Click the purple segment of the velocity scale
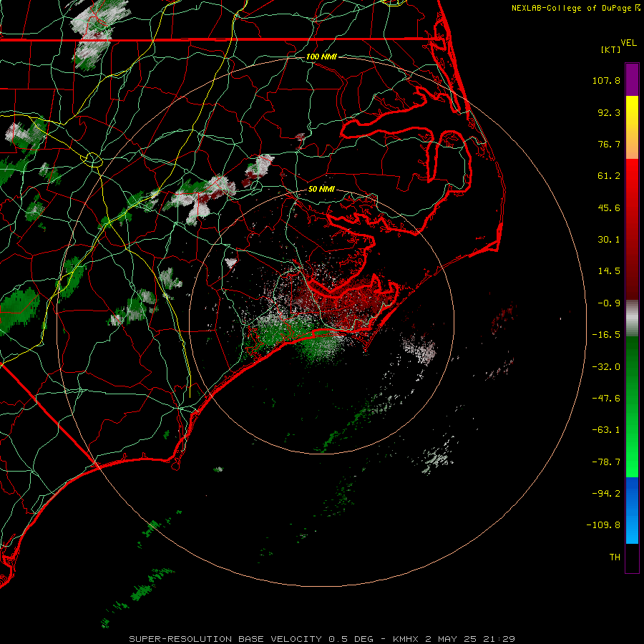 (632, 79)
